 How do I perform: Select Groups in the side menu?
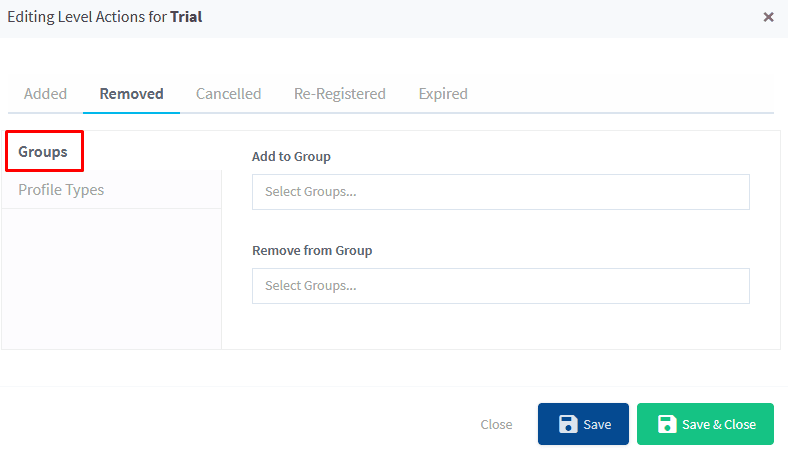[x=43, y=151]
